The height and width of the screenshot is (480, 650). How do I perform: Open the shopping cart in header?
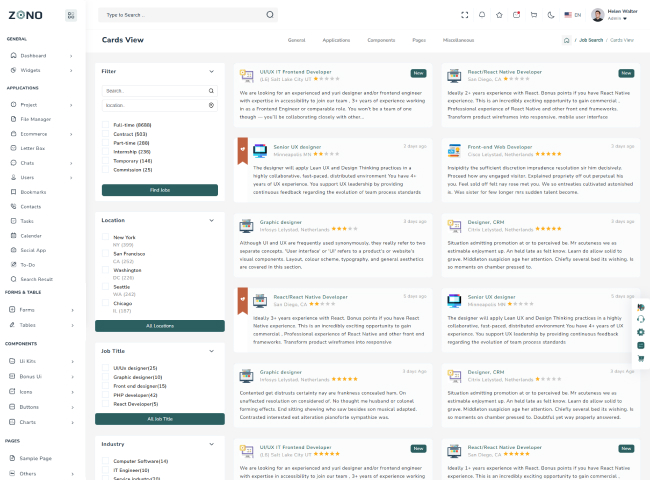click(x=532, y=15)
